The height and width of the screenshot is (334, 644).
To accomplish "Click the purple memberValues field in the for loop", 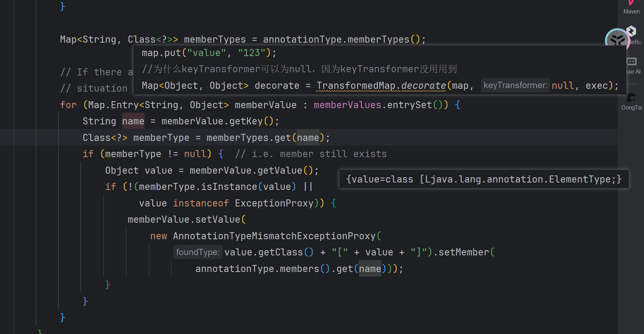I will (x=347, y=105).
